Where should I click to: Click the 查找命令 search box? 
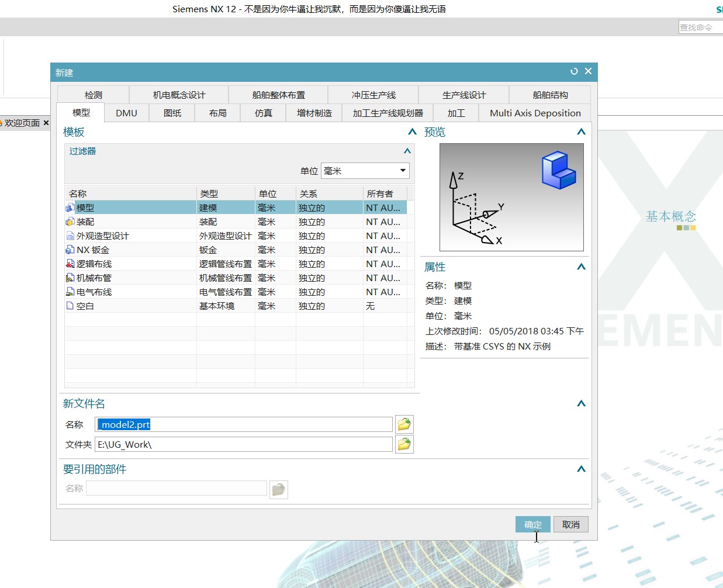click(700, 27)
